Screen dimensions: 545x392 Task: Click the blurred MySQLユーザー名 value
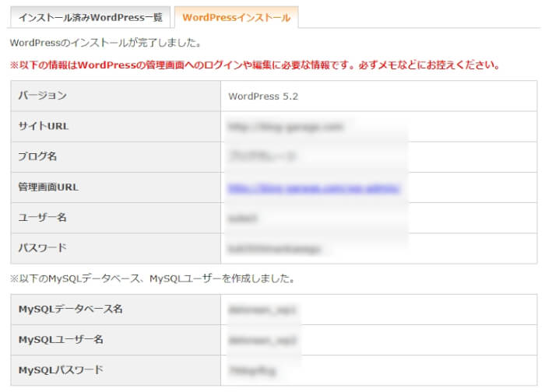(x=262, y=340)
